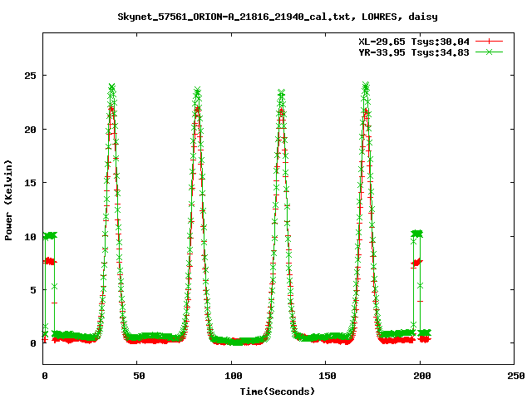Click the x-axis tick label 250
Viewport: 532px width, 399px height.
[516, 376]
